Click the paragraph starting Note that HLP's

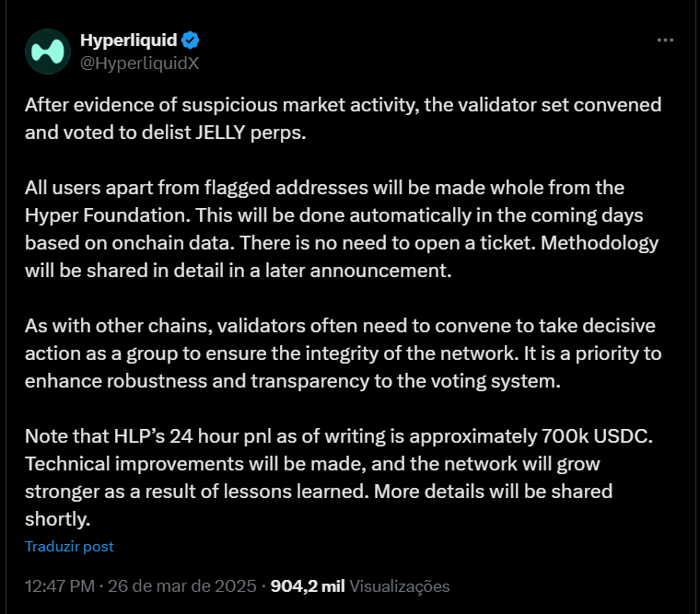(x=339, y=478)
